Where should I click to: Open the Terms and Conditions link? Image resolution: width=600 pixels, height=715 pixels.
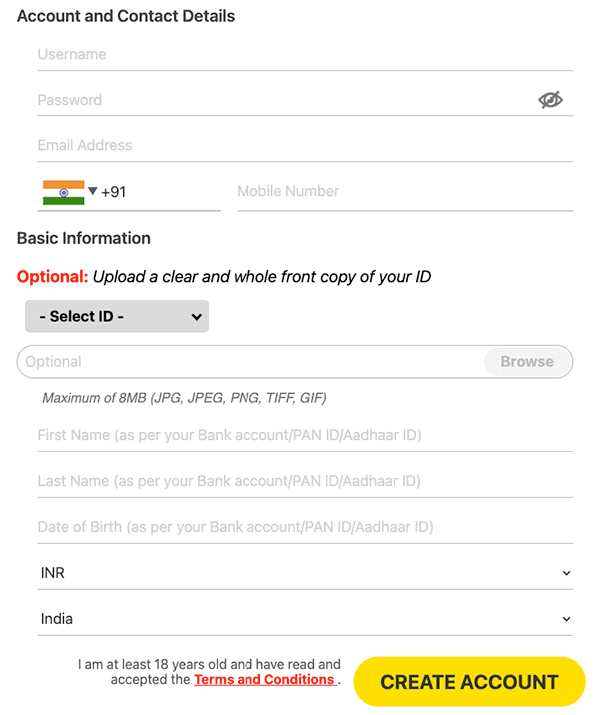(x=264, y=680)
